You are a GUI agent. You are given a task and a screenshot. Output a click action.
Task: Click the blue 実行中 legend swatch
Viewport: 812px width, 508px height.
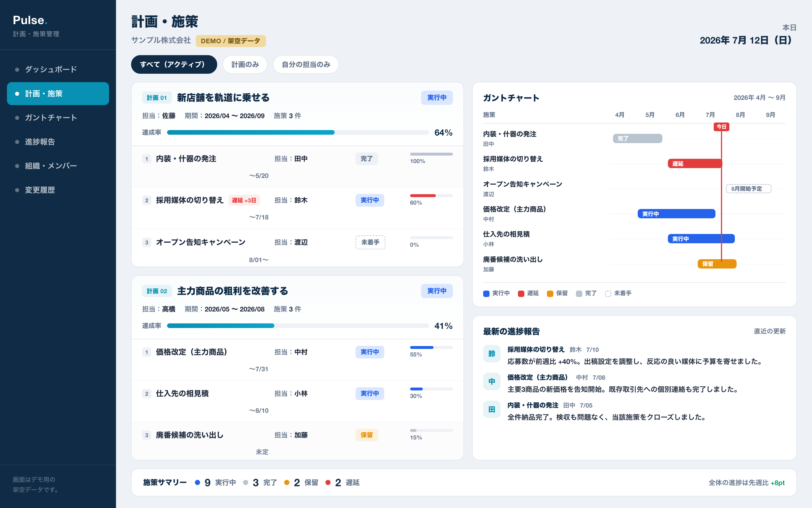(x=486, y=294)
